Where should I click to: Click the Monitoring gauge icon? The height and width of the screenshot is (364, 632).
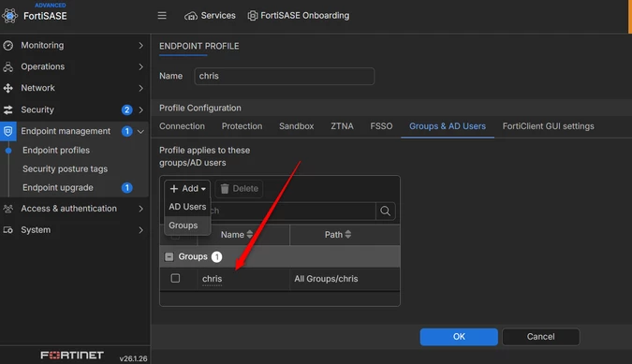tap(8, 46)
